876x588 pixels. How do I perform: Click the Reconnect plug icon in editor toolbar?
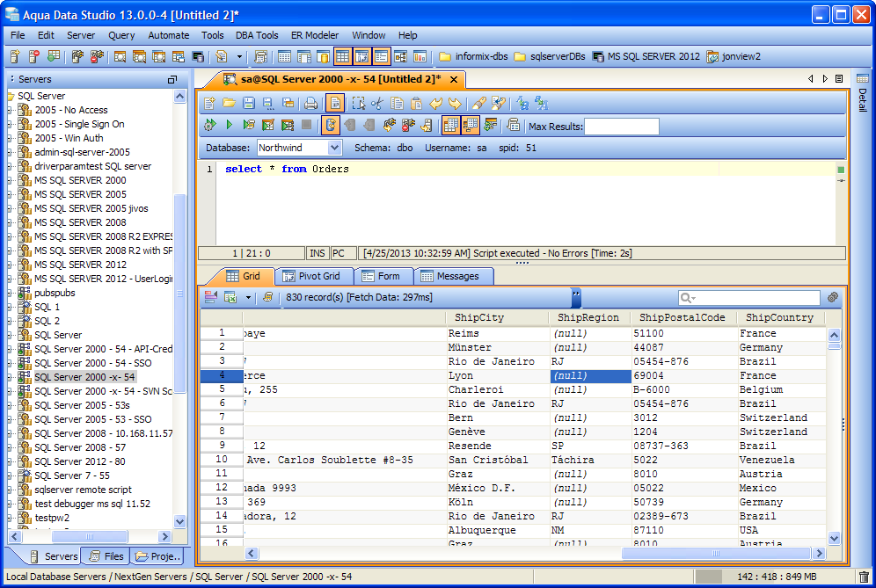click(390, 125)
